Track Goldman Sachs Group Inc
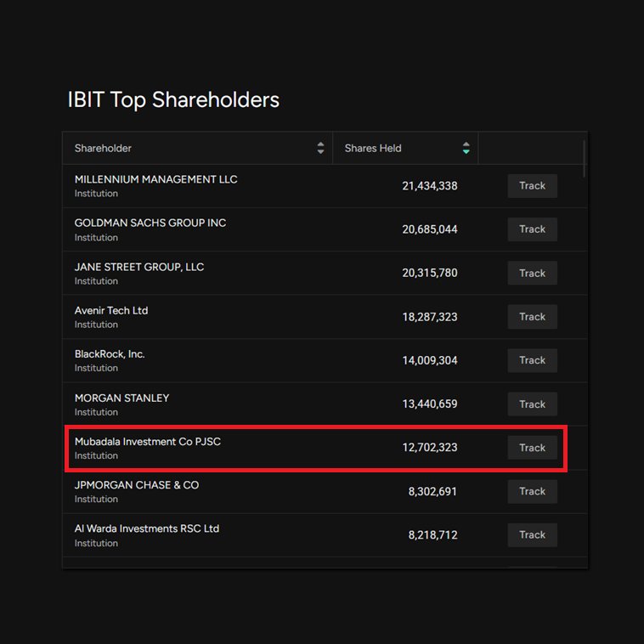Screen dimensions: 644x644 click(x=533, y=229)
